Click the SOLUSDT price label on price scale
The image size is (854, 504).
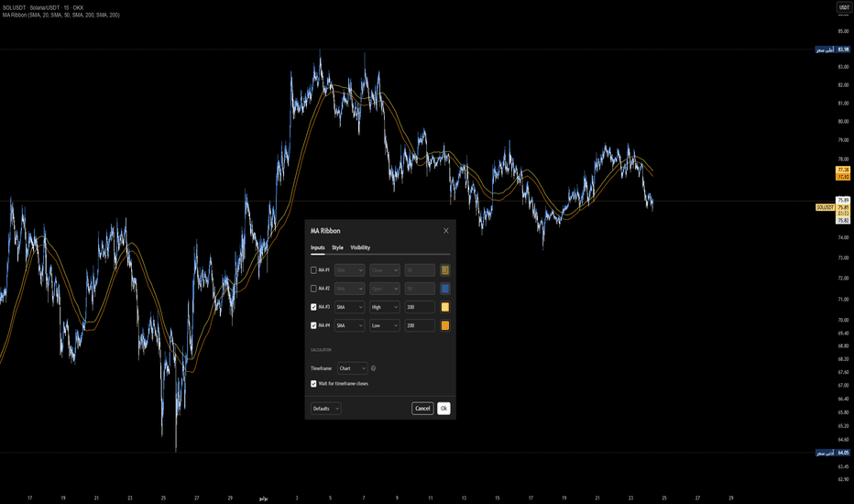point(825,208)
